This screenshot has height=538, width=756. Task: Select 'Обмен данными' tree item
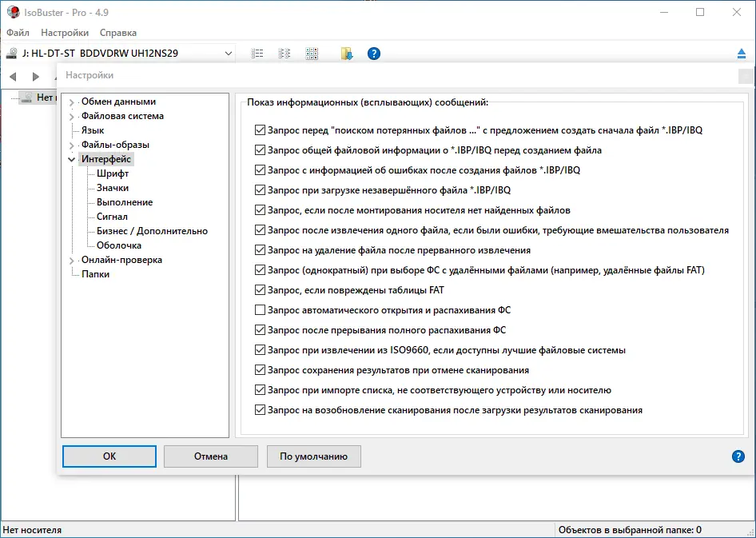[x=118, y=102]
